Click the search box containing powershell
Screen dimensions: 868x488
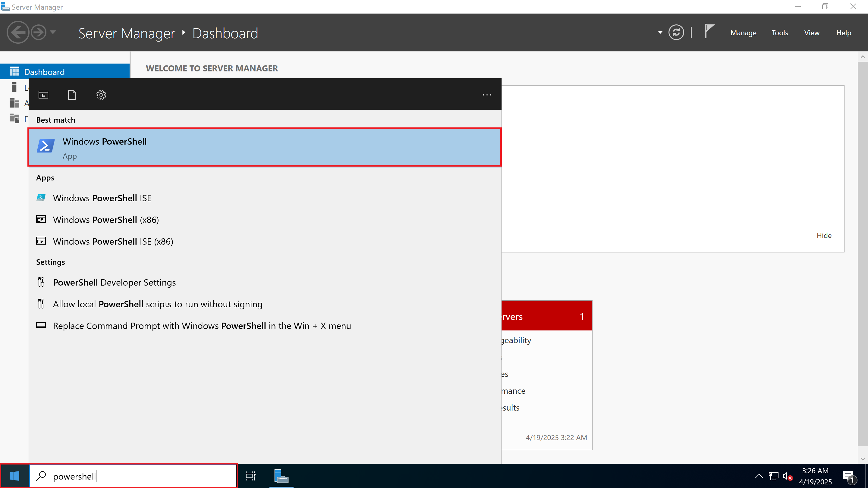pos(134,476)
